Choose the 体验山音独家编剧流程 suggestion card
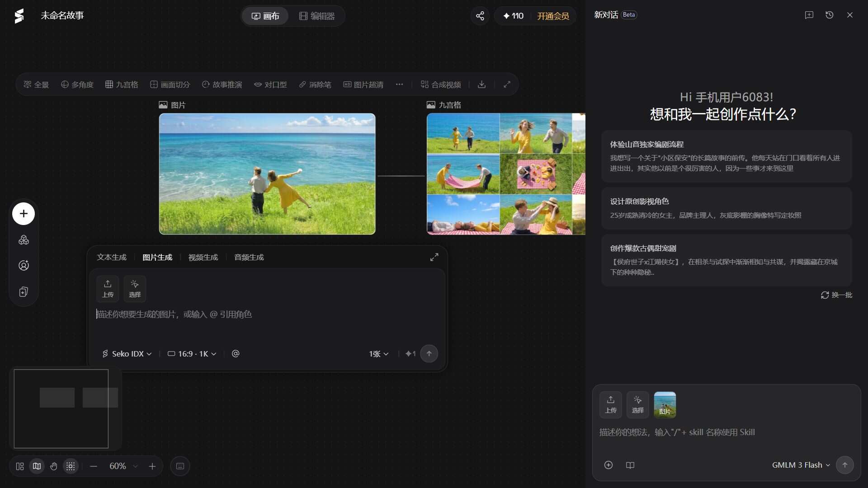 [726, 156]
